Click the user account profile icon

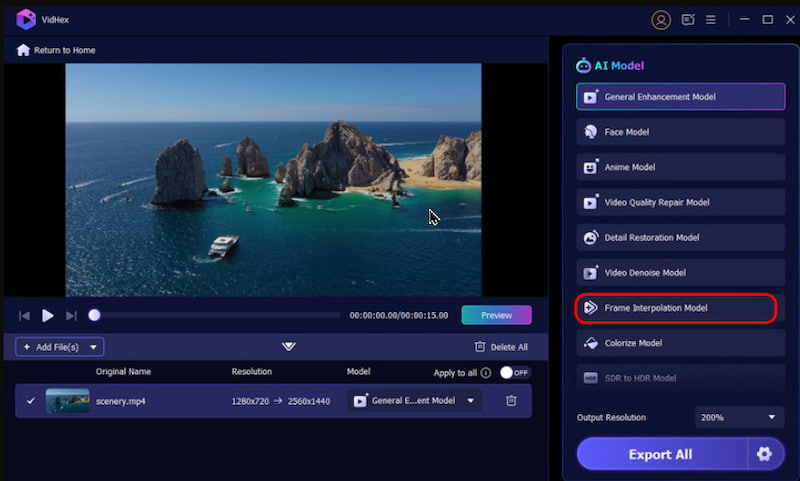click(660, 19)
